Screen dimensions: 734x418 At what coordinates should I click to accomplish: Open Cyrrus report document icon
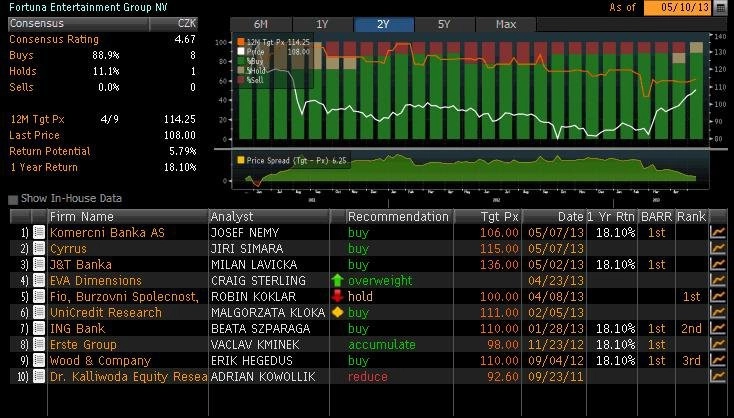tap(39, 248)
